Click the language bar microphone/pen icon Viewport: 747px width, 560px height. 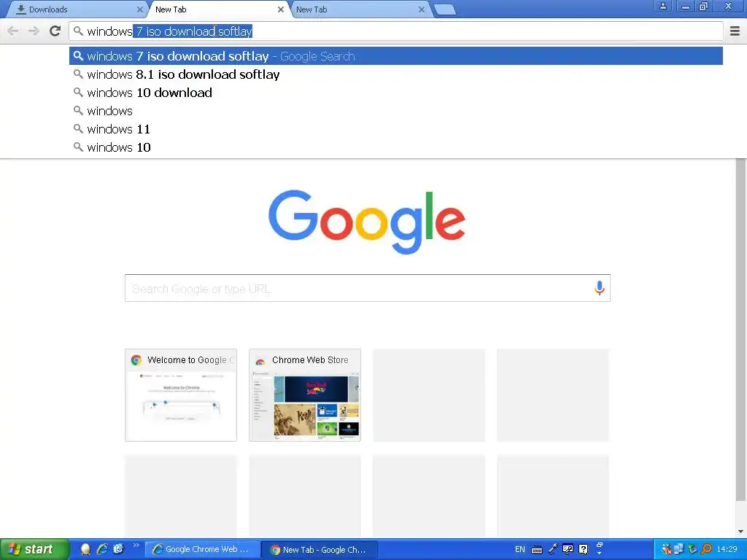[x=553, y=550]
